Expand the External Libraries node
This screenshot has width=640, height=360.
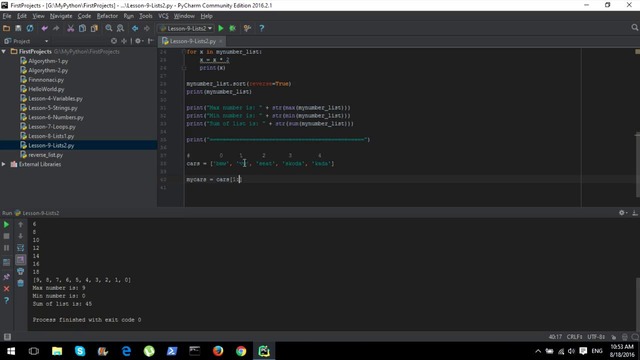[4, 164]
